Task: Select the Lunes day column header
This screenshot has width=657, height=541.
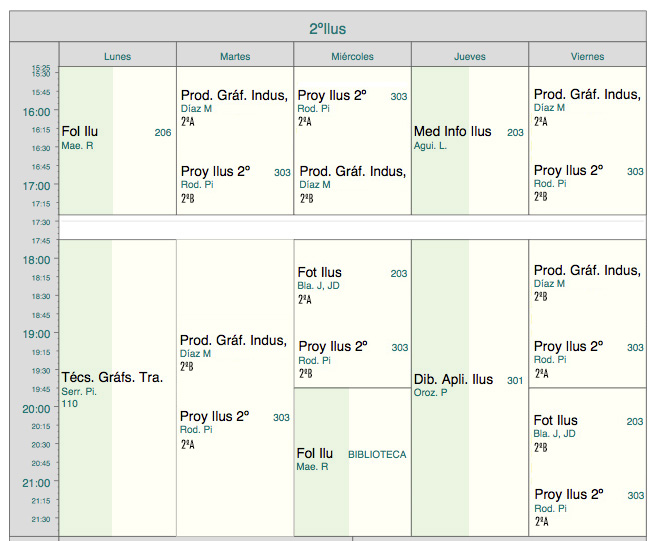Action: pos(117,56)
